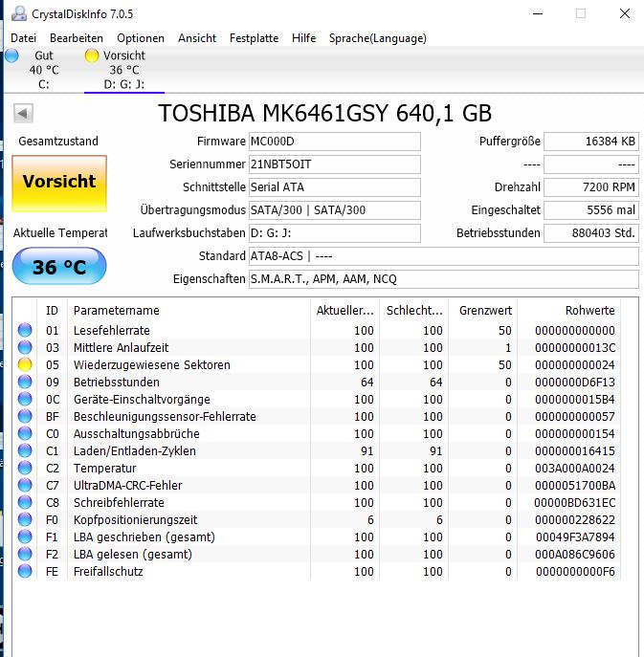Click the drive title TOSHIBA MK6461GSY 640,1 GB
Viewport: 644px width, 657px height.
coord(325,113)
